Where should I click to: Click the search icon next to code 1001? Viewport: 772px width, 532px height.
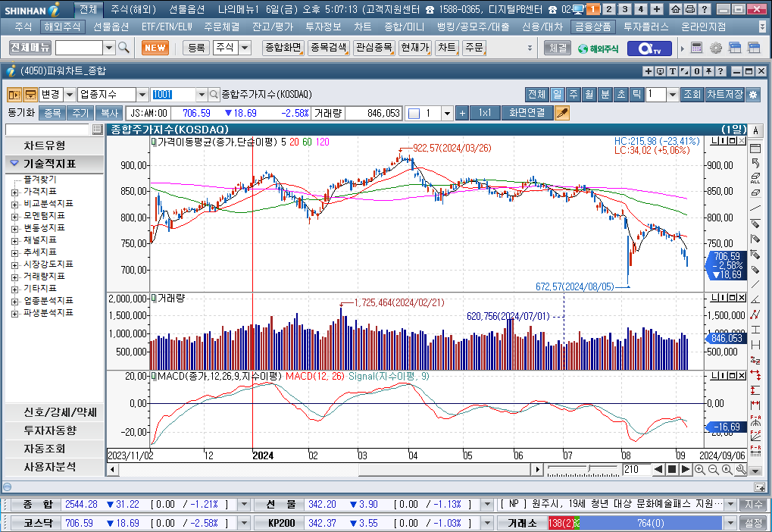point(214,95)
